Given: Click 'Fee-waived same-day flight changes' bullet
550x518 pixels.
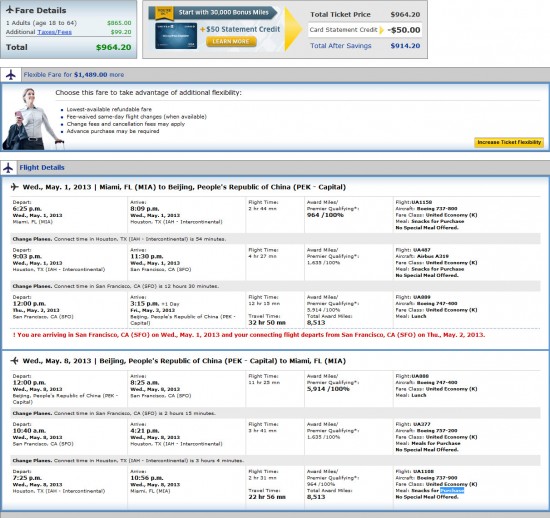Looking at the screenshot, I should pyautogui.click(x=136, y=117).
